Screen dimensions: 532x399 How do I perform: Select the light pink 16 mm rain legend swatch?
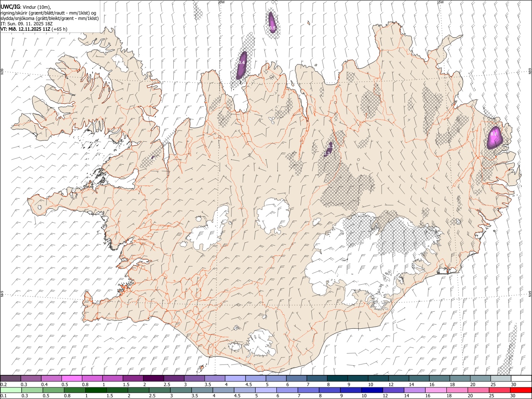click(x=436, y=390)
